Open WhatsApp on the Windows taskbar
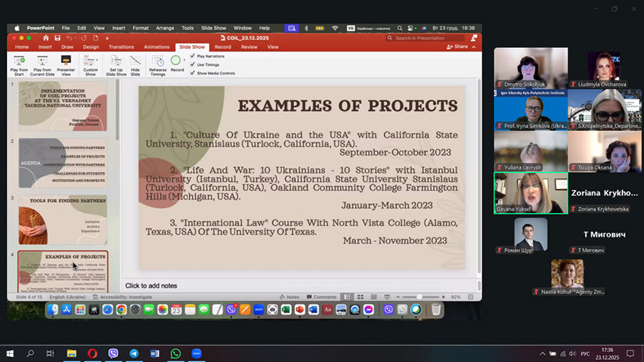Viewport: 644px width, 362px height. pos(176,353)
